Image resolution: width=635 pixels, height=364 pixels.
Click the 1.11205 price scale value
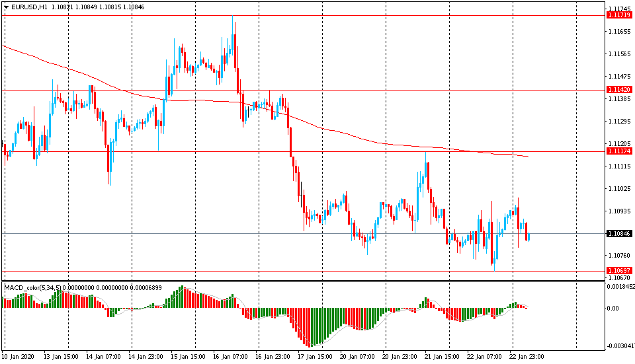click(x=620, y=143)
